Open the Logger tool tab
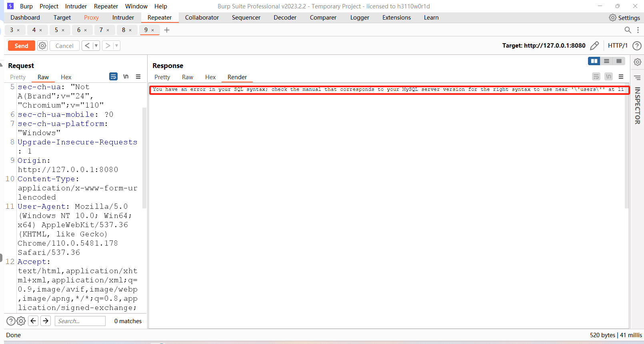This screenshot has height=344, width=644. [360, 18]
